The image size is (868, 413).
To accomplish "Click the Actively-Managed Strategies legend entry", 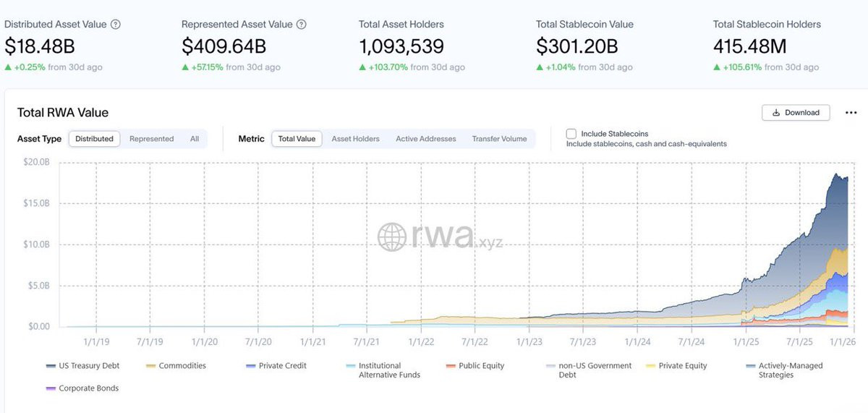I will point(785,370).
